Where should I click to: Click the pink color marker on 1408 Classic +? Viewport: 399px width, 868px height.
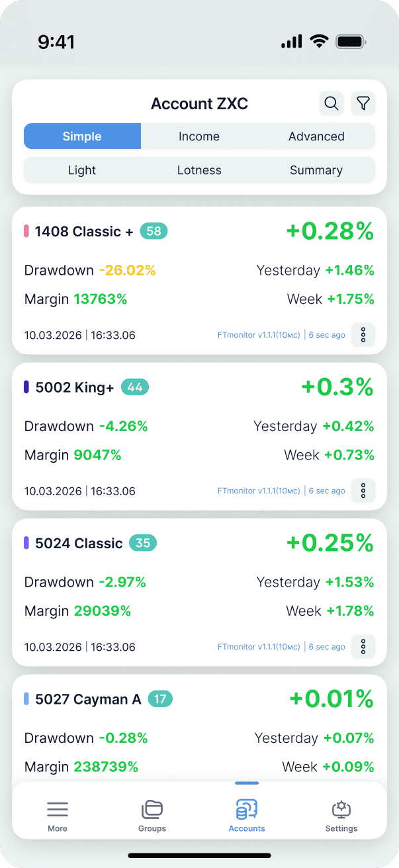tap(26, 231)
